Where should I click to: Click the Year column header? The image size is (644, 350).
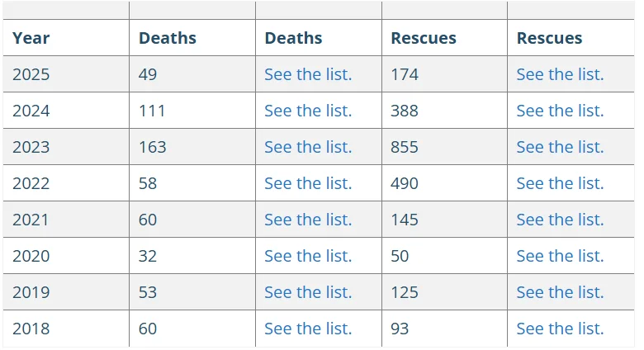pyautogui.click(x=31, y=38)
